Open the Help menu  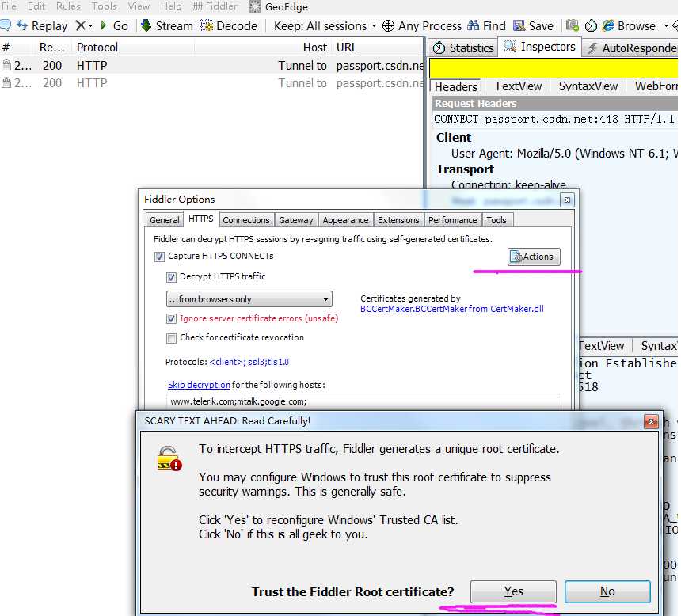(x=171, y=6)
